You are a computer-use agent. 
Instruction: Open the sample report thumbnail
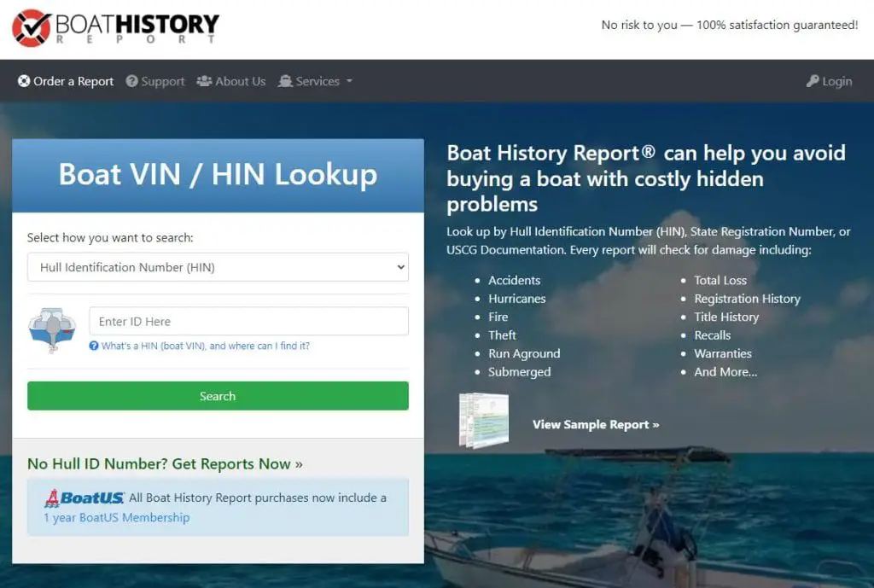483,421
